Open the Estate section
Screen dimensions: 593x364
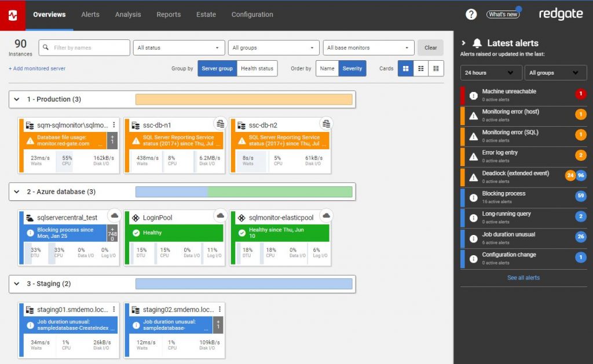206,15
